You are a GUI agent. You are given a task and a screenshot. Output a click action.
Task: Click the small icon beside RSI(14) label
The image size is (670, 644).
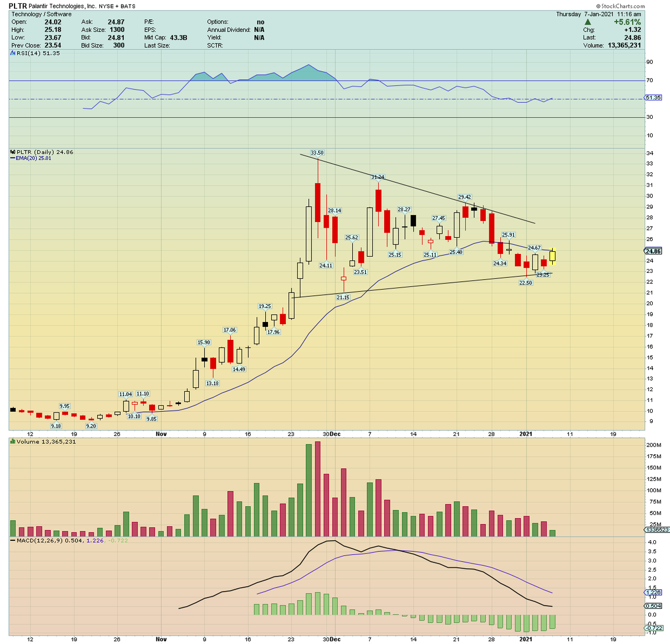tap(12, 54)
